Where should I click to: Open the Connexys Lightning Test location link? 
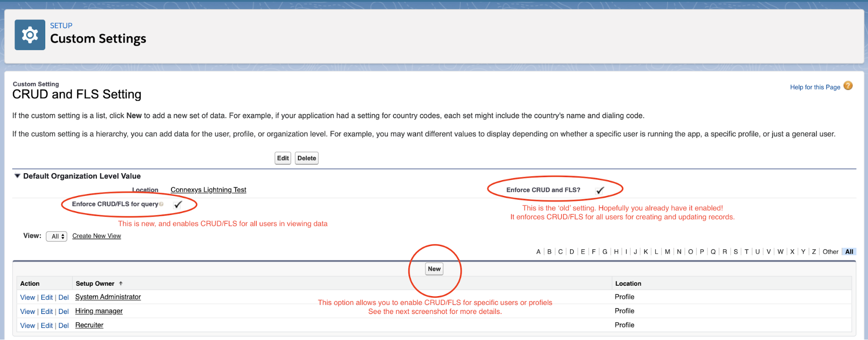tap(208, 190)
